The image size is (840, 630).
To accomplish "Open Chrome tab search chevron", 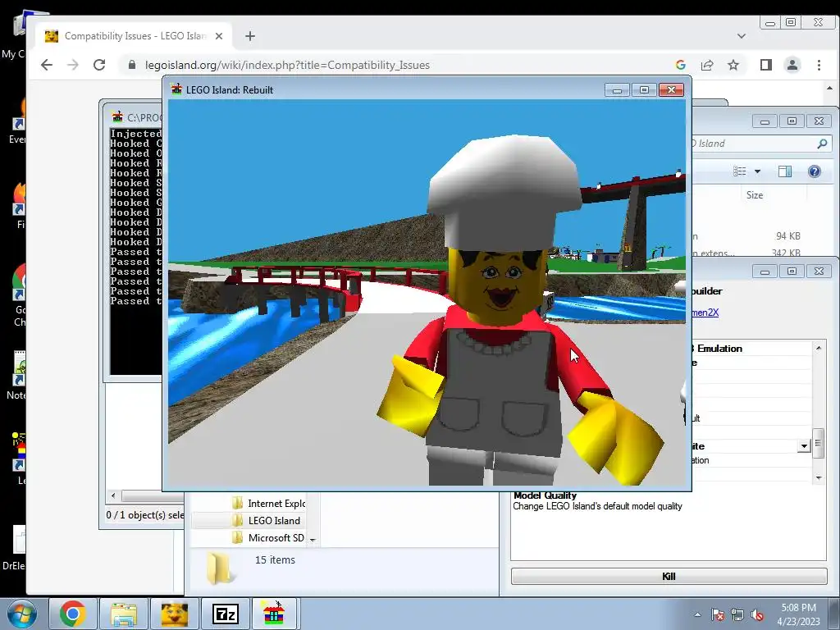I will pos(742,36).
